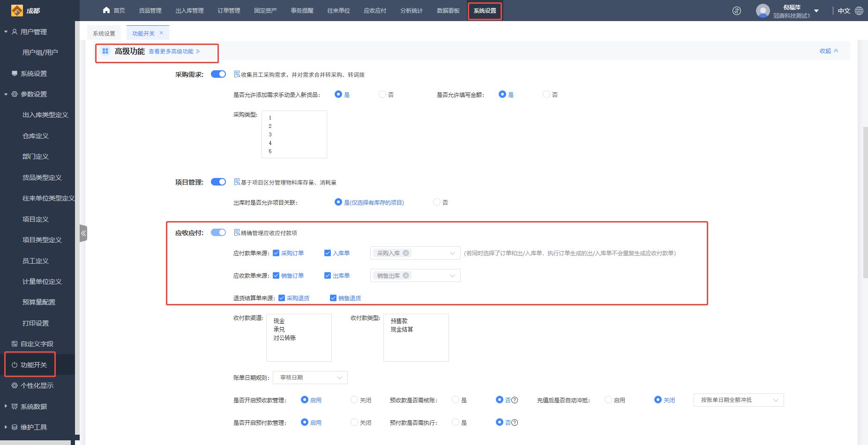Viewport: 868px width, 445px height.
Task: Open the 货品管理 top menu
Action: click(x=150, y=10)
